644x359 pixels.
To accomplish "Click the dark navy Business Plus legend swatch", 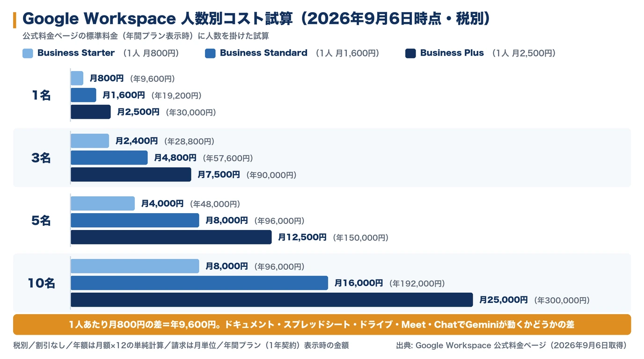I will [410, 53].
